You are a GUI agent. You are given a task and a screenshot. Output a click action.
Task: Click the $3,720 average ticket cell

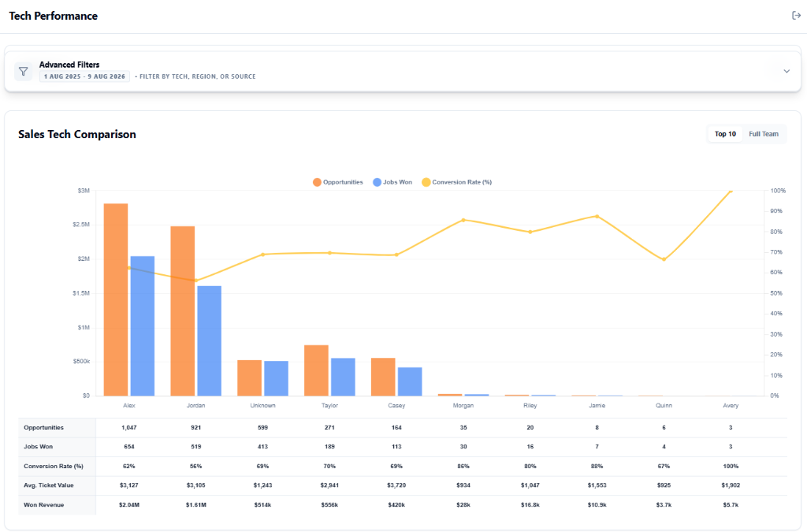pos(396,485)
